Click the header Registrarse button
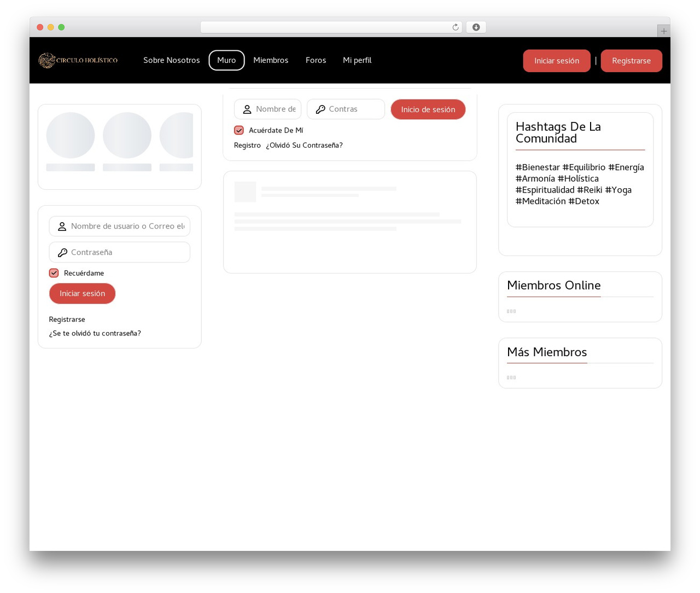The width and height of the screenshot is (700, 593). point(632,61)
